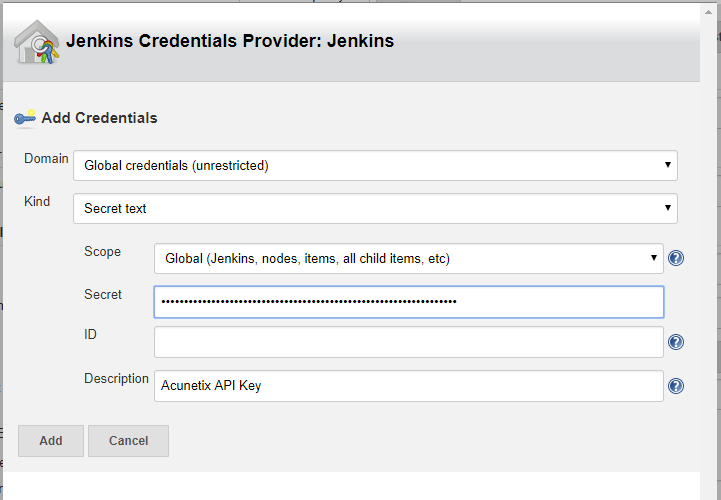Click into the empty ID field
The image size is (721, 500).
408,342
